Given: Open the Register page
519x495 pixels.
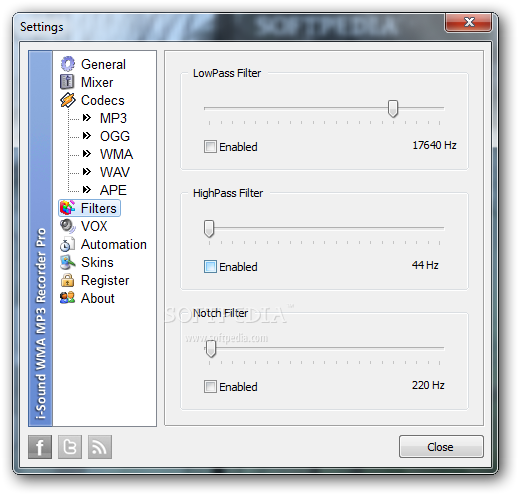Looking at the screenshot, I should pyautogui.click(x=105, y=280).
